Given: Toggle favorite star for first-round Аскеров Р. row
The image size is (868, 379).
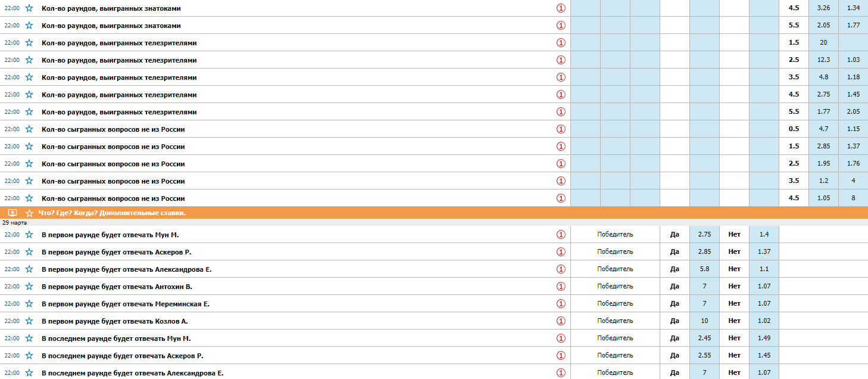Looking at the screenshot, I should (x=29, y=252).
